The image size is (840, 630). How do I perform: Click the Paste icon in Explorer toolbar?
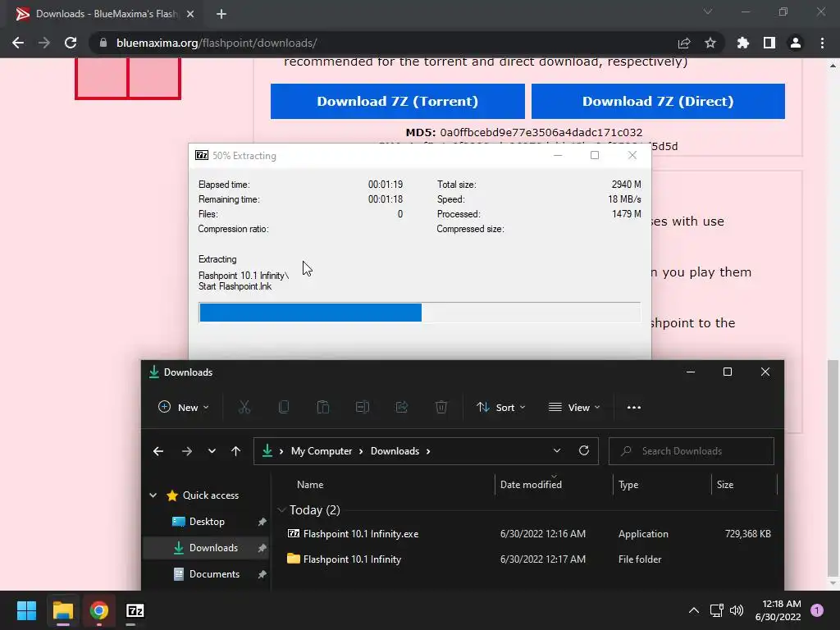(x=323, y=408)
